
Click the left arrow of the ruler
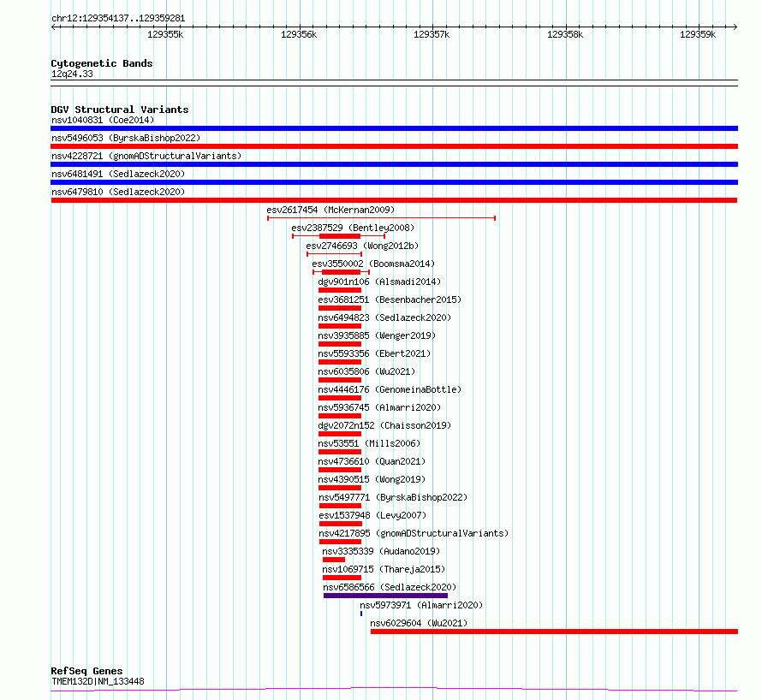[x=53, y=27]
